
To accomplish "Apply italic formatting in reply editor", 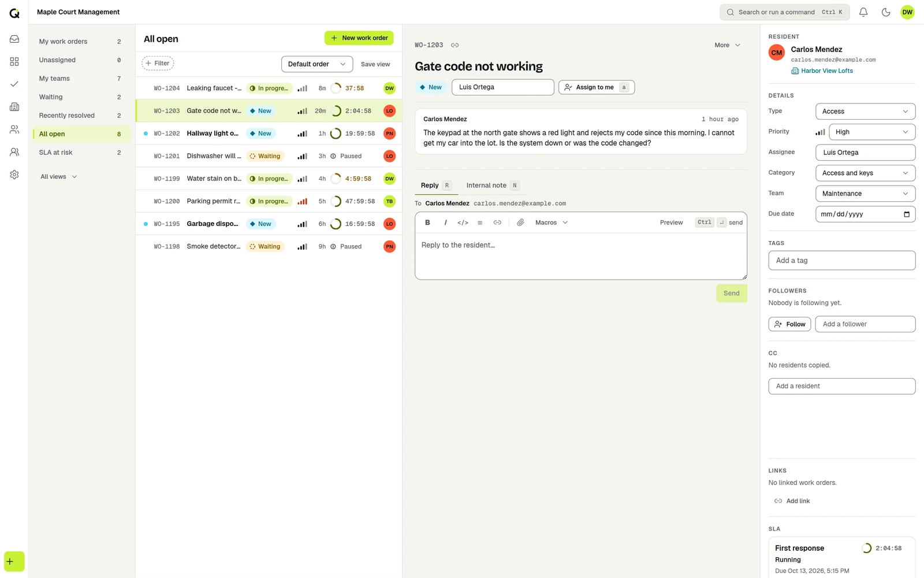I will [x=445, y=223].
